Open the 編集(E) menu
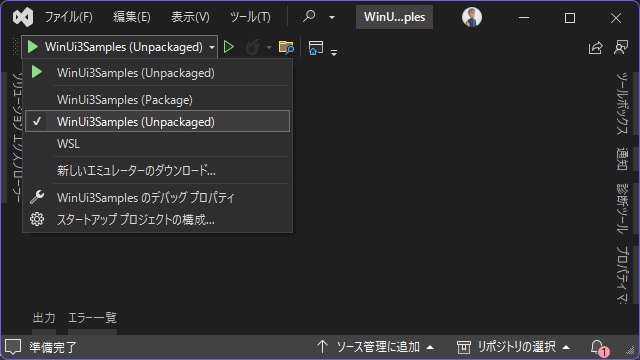This screenshot has height=360, width=640. (x=131, y=17)
